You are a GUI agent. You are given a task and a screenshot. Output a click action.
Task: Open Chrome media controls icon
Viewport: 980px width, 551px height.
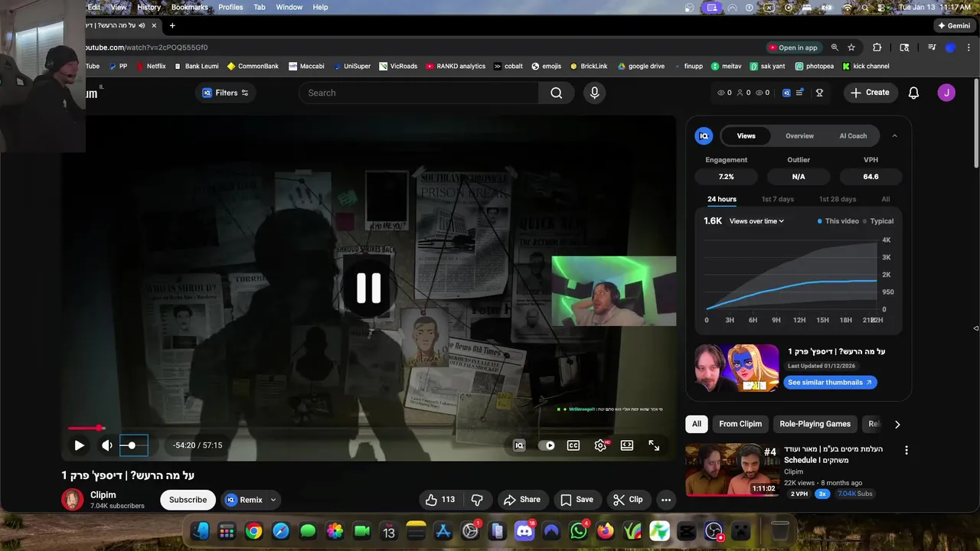coord(932,47)
